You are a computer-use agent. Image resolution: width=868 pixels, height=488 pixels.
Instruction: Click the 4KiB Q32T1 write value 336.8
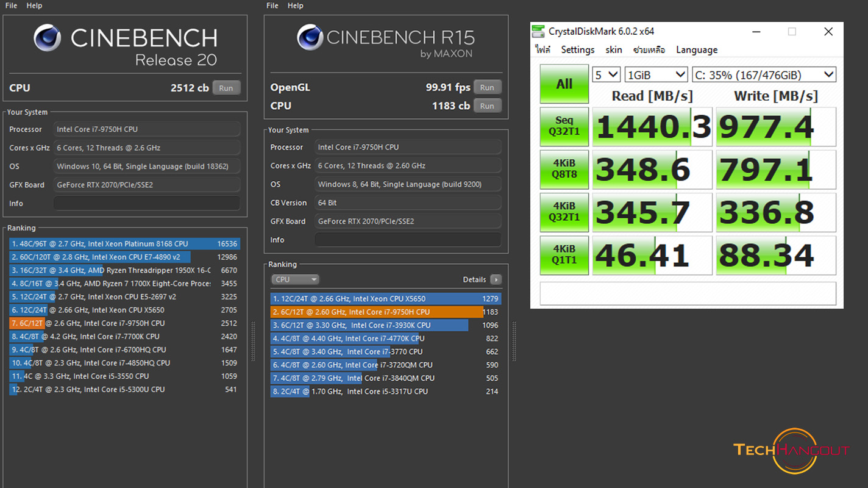coord(776,212)
